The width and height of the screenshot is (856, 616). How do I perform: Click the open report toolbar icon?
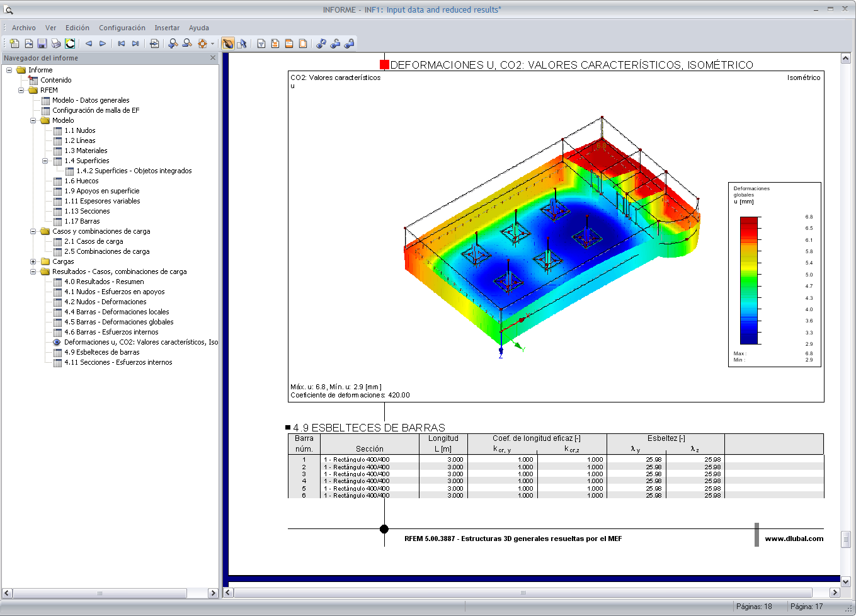coord(28,43)
